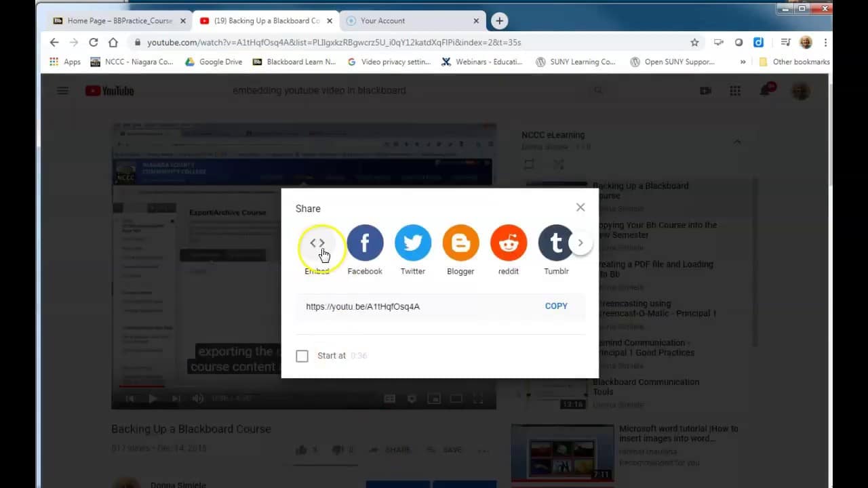Skip to the next playlist video

point(176,399)
